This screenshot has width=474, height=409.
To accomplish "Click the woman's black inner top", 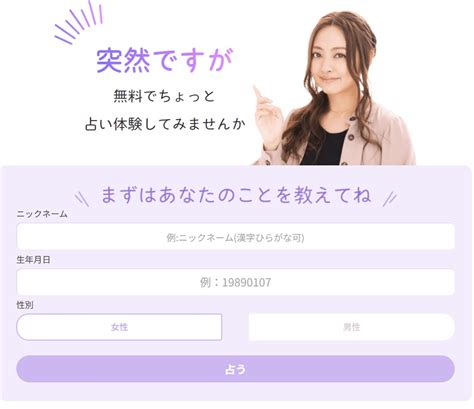I will (323, 147).
